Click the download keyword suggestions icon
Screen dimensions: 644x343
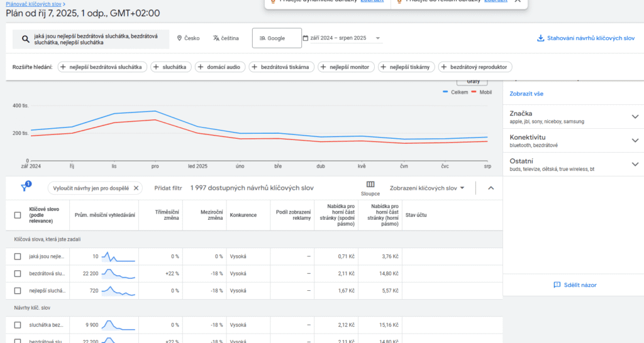pyautogui.click(x=540, y=38)
